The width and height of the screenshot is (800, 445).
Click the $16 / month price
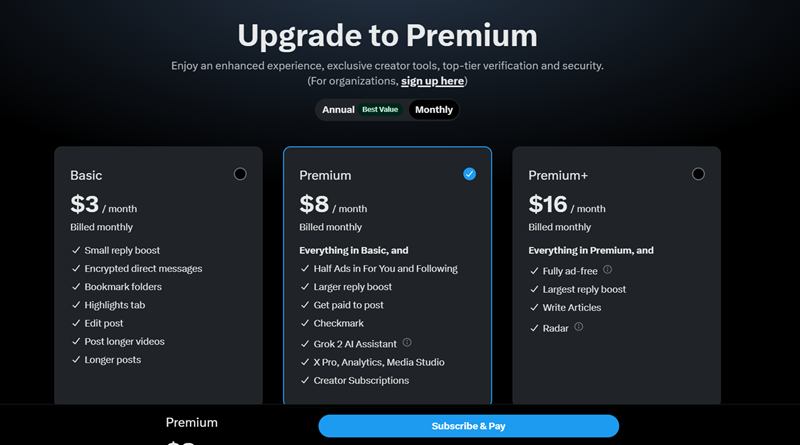click(x=567, y=206)
